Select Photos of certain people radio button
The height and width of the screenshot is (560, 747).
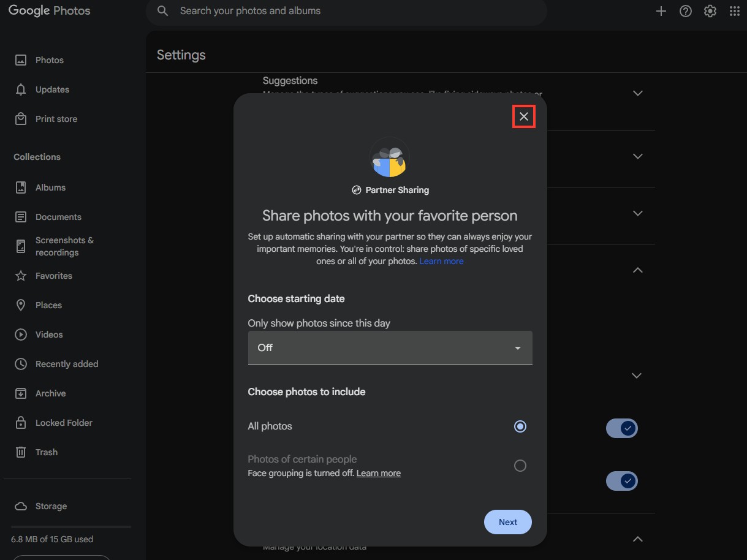tap(520, 466)
